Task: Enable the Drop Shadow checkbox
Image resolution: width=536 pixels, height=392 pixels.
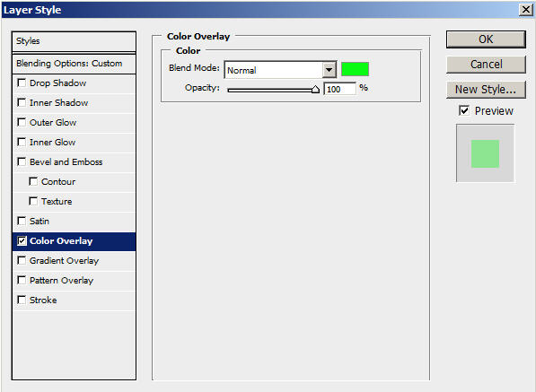Action: point(22,83)
